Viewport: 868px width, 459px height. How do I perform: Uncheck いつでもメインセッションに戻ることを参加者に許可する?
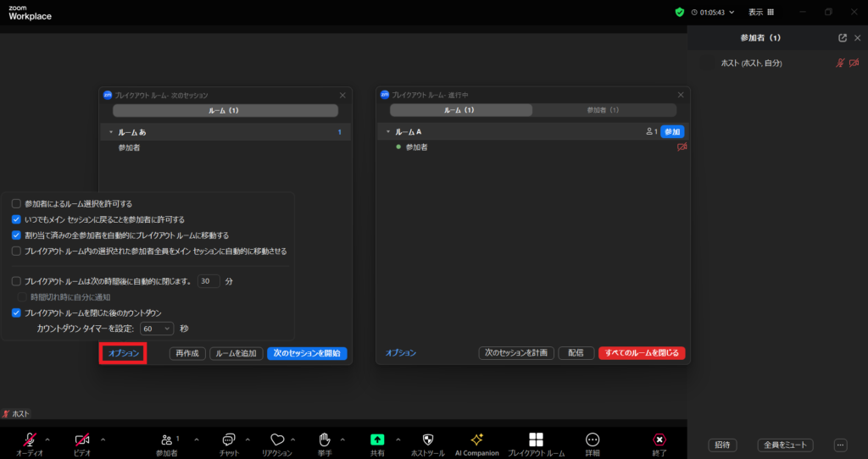[x=16, y=219]
